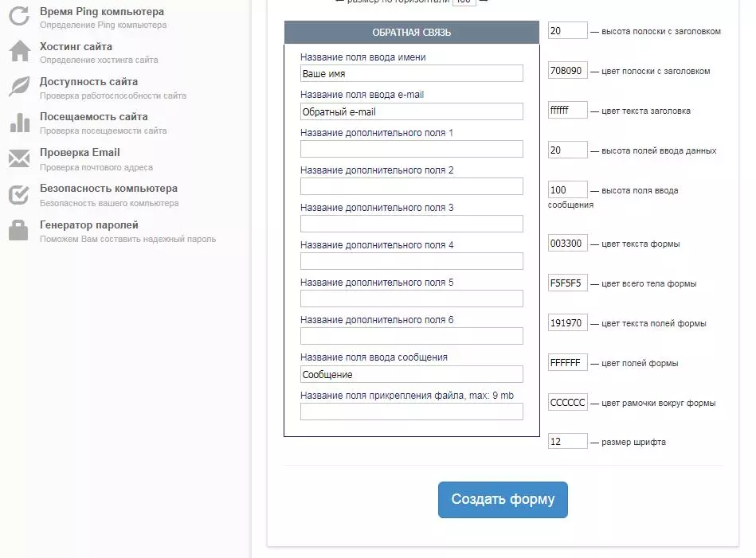Click the F5F5F5 form body color field

tap(567, 283)
